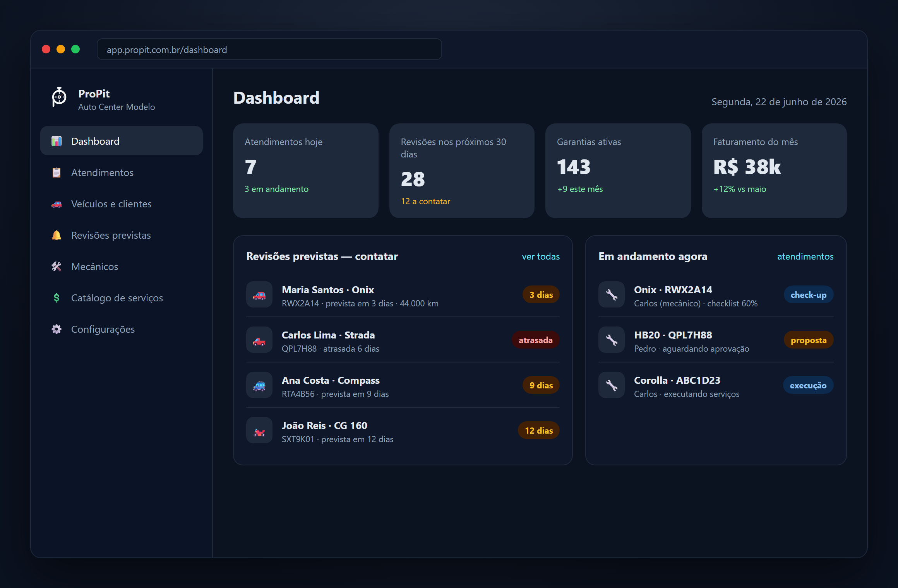Screen dimensions: 898x588
Task: Open the Faturamento do mês card
Action: point(774,171)
